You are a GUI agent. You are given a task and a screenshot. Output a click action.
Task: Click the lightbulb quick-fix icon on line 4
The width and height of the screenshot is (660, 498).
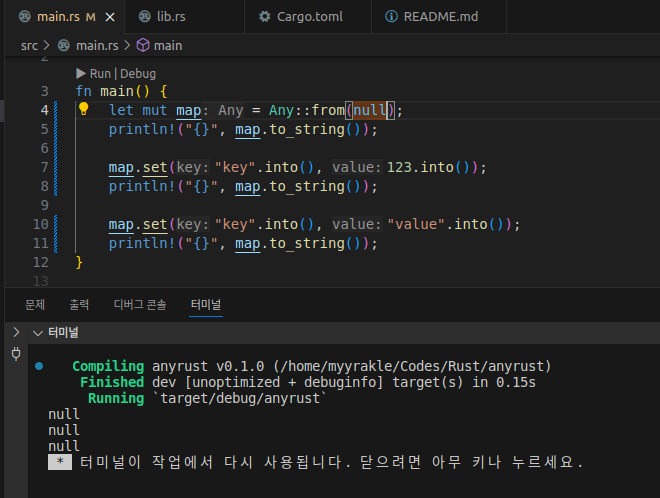pos(85,110)
